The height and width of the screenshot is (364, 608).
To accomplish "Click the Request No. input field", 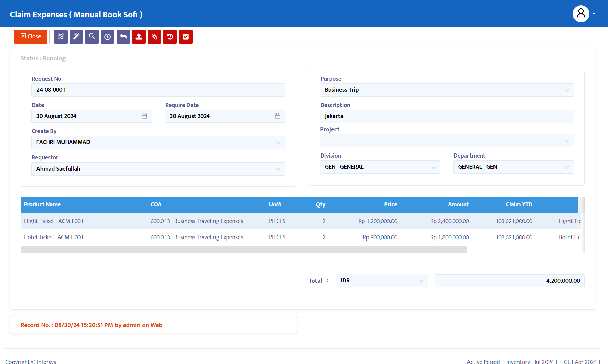I will point(158,90).
